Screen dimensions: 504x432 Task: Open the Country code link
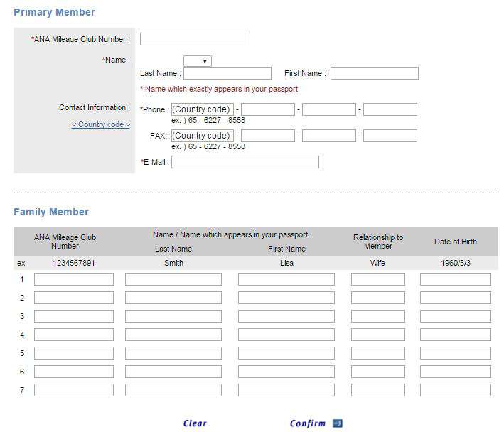pyautogui.click(x=101, y=124)
